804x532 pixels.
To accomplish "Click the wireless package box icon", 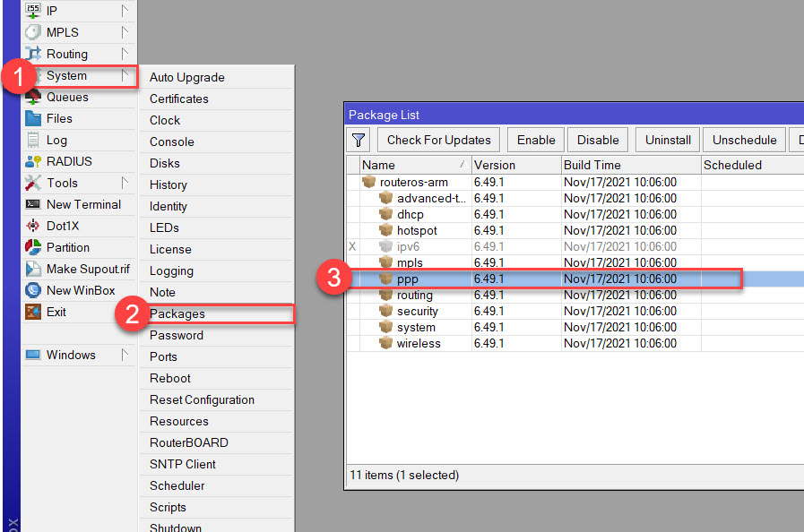I will 385,343.
